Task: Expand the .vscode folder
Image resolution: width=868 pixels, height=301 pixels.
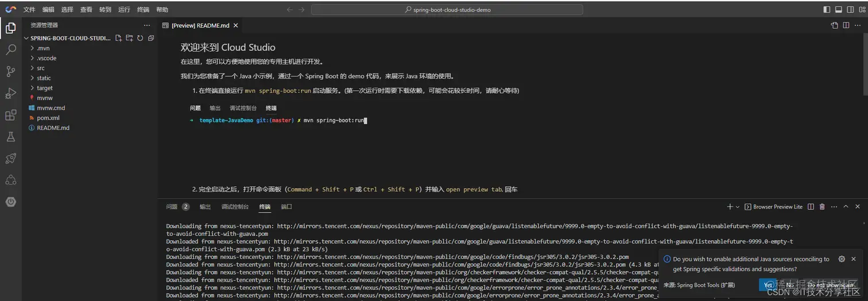Action: (x=90, y=58)
